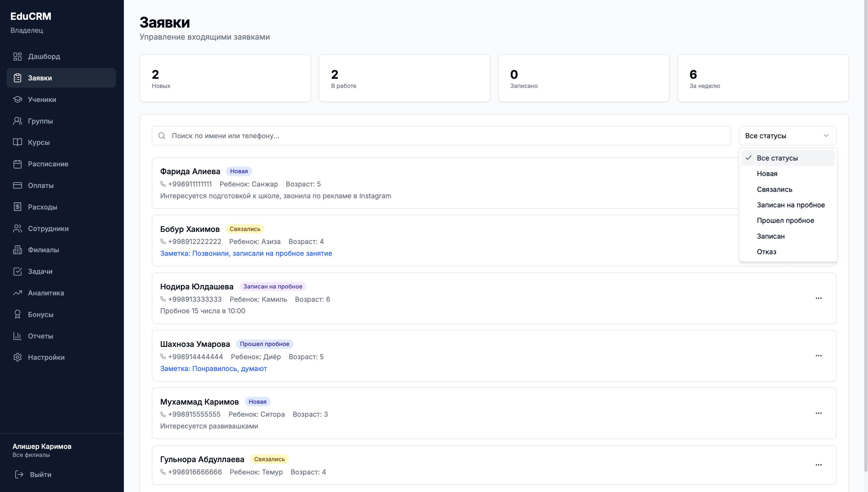Click the Настройки gear icon
The image size is (868, 492).
18,357
